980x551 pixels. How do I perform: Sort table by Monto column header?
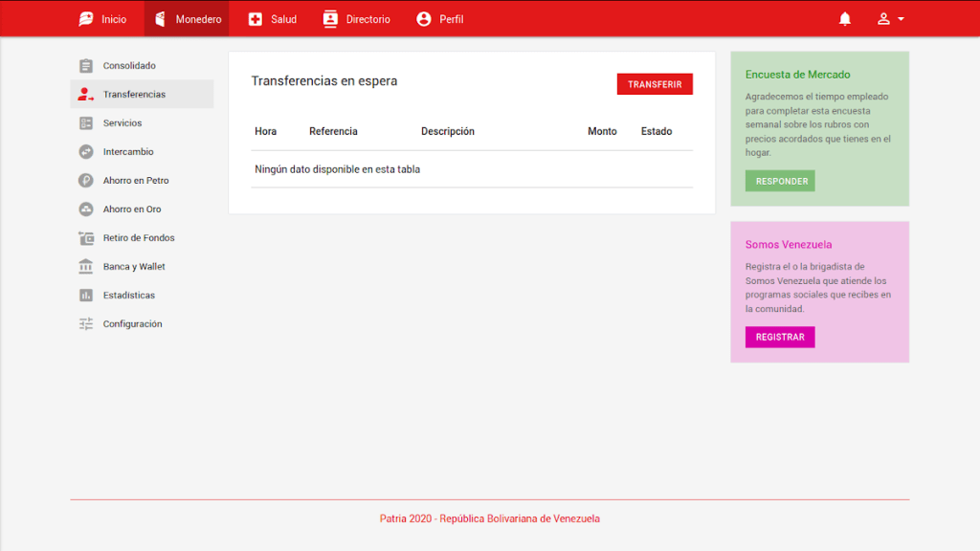click(602, 132)
